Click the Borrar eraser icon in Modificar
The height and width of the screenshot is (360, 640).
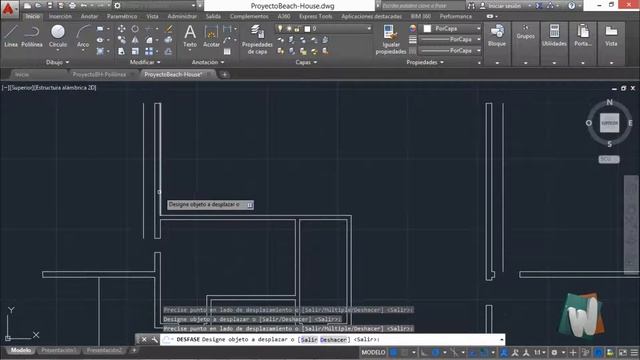click(x=169, y=29)
